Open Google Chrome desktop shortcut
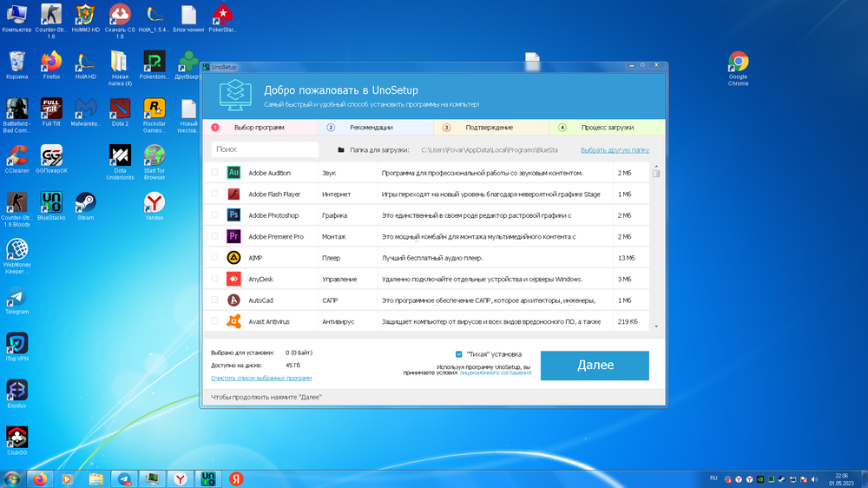 point(738,66)
